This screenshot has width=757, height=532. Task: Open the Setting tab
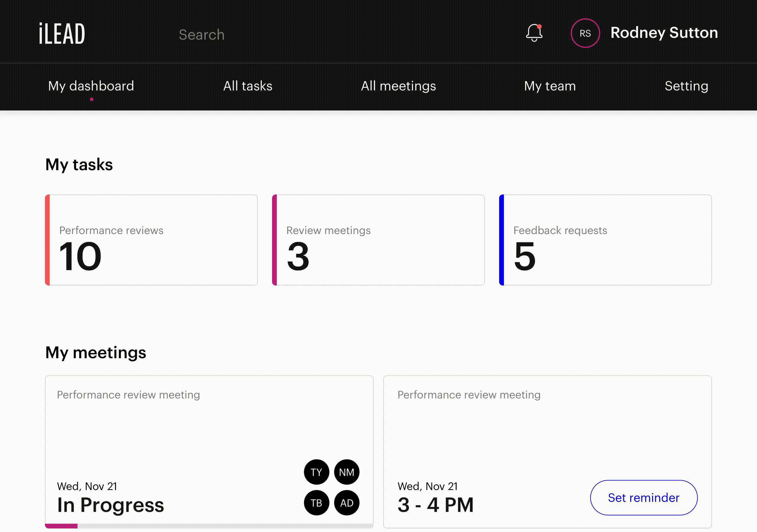click(686, 86)
